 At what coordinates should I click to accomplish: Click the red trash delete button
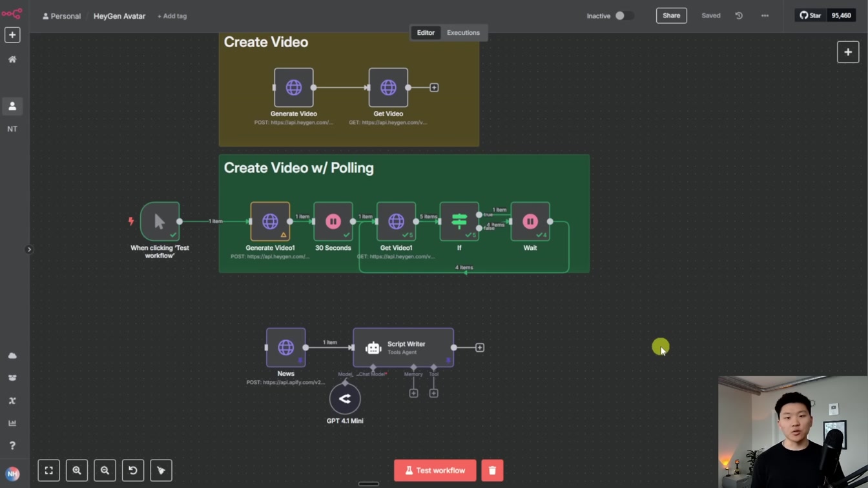click(492, 471)
